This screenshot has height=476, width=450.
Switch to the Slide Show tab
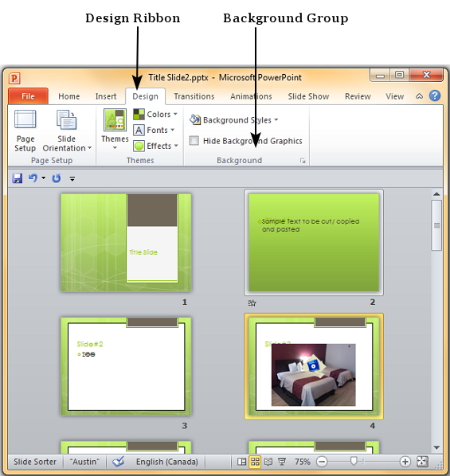coord(308,96)
